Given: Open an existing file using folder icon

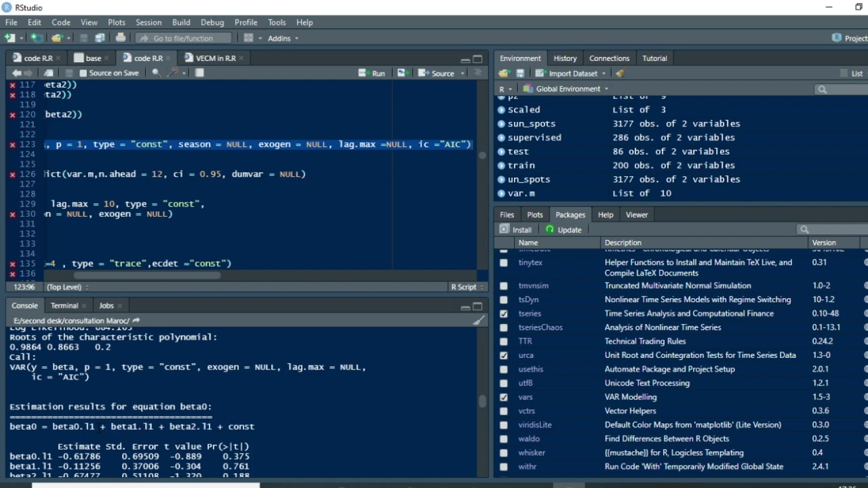Looking at the screenshot, I should pyautogui.click(x=56, y=38).
